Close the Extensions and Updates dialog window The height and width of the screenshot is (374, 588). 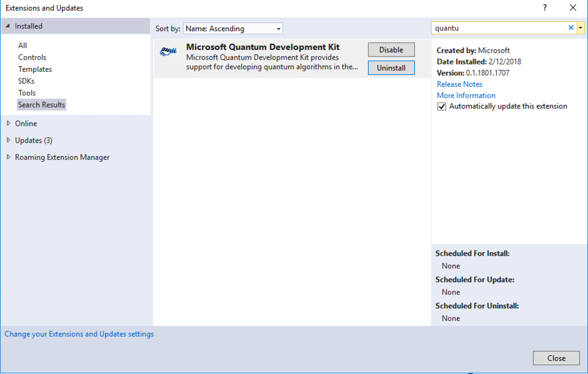coord(573,8)
